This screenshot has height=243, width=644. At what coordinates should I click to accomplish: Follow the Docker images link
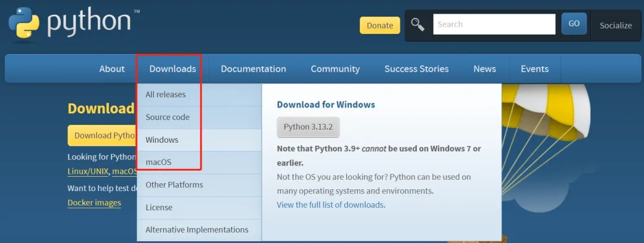click(x=94, y=202)
